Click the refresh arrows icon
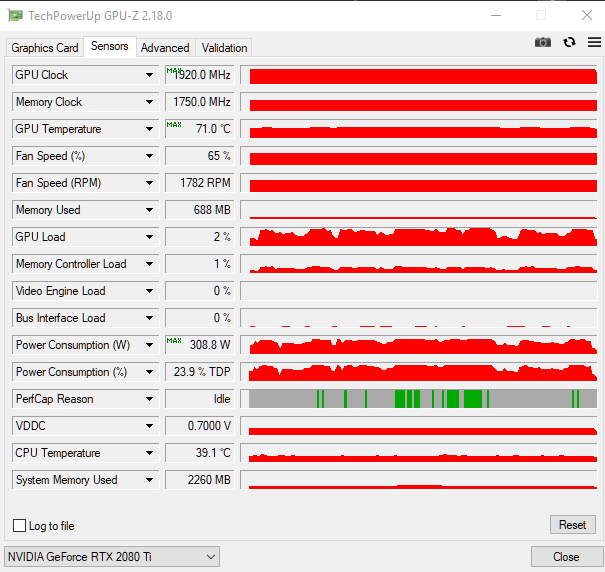605x572 pixels. click(x=570, y=42)
